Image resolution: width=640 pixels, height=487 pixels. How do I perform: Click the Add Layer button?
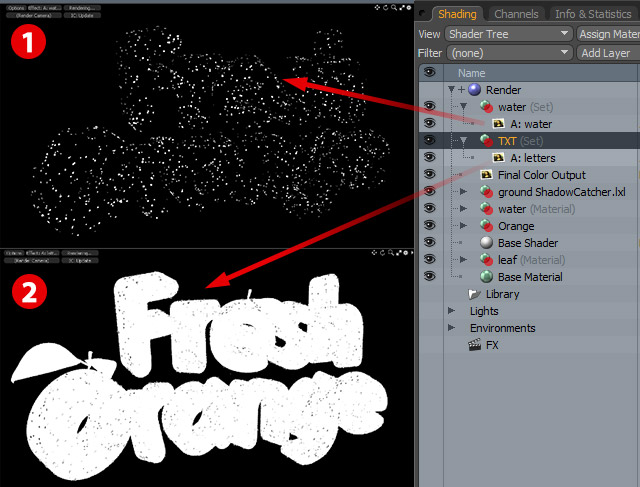pos(608,53)
